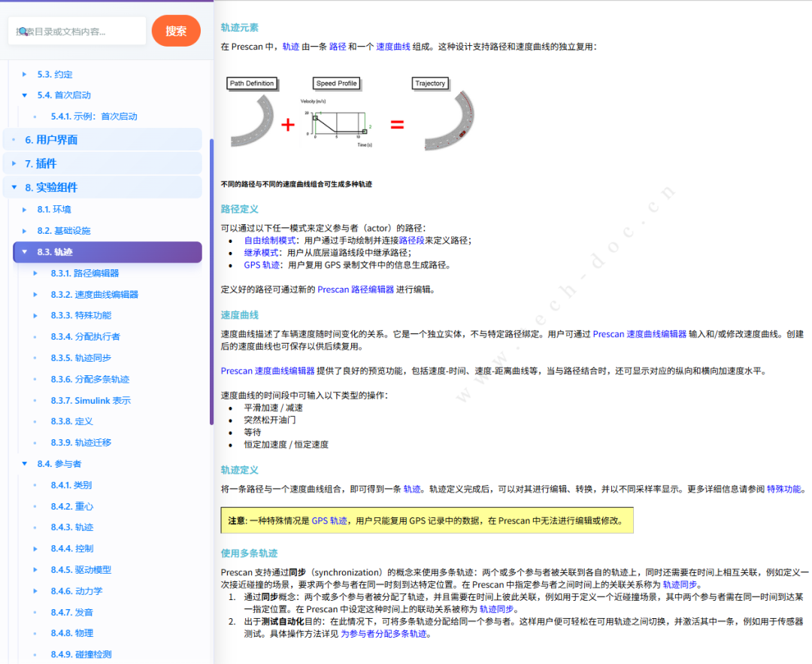Open GPS 轨迹 link in yellow note

coord(329,520)
